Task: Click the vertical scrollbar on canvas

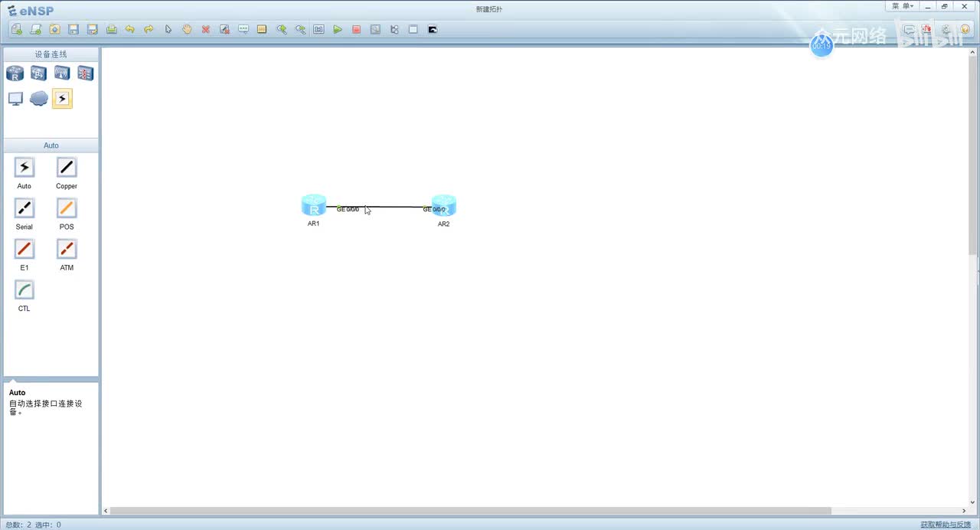Action: 973,157
